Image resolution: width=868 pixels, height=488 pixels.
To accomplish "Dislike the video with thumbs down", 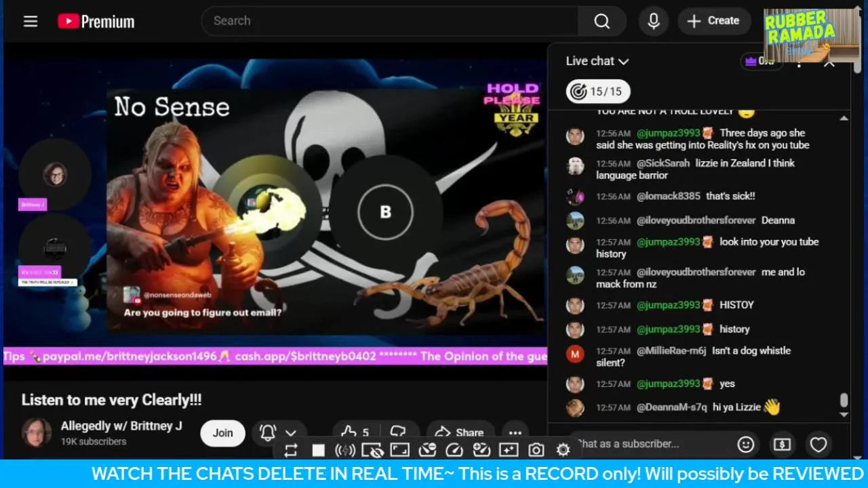I will (399, 432).
